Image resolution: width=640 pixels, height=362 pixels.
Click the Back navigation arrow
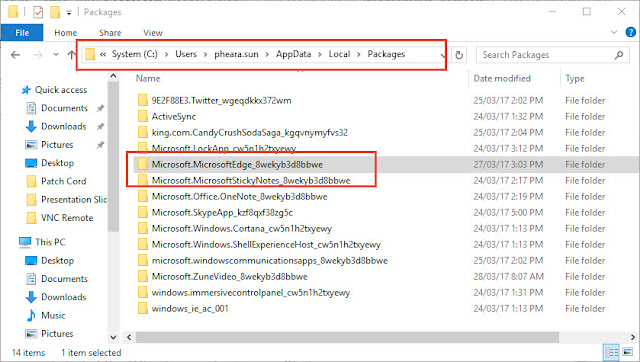[x=16, y=55]
